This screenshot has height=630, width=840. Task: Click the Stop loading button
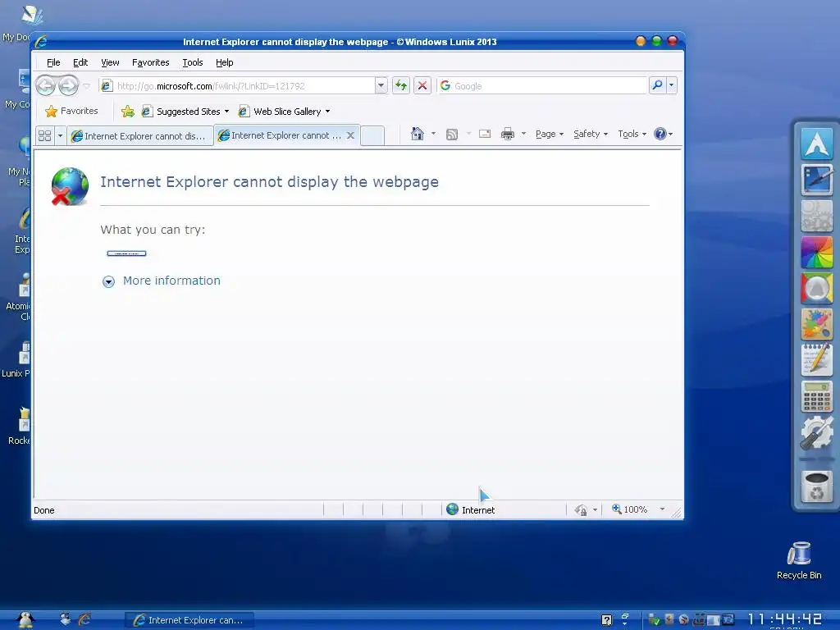click(x=422, y=85)
